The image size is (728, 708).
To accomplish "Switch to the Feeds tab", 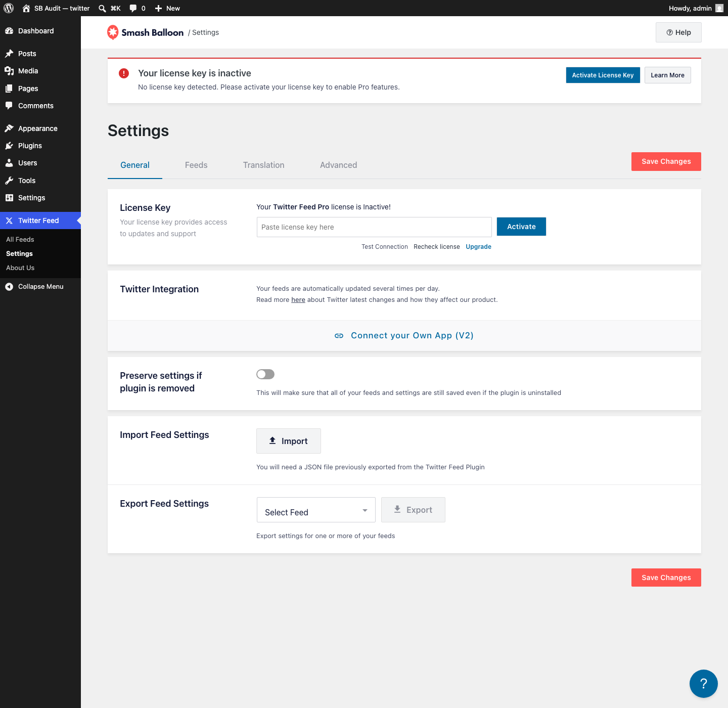I will (196, 165).
